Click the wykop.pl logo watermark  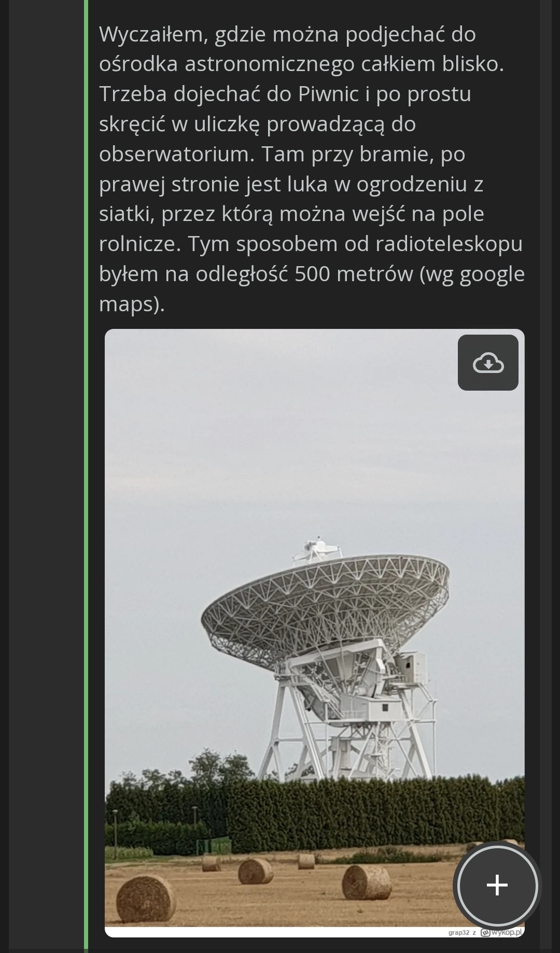502,932
